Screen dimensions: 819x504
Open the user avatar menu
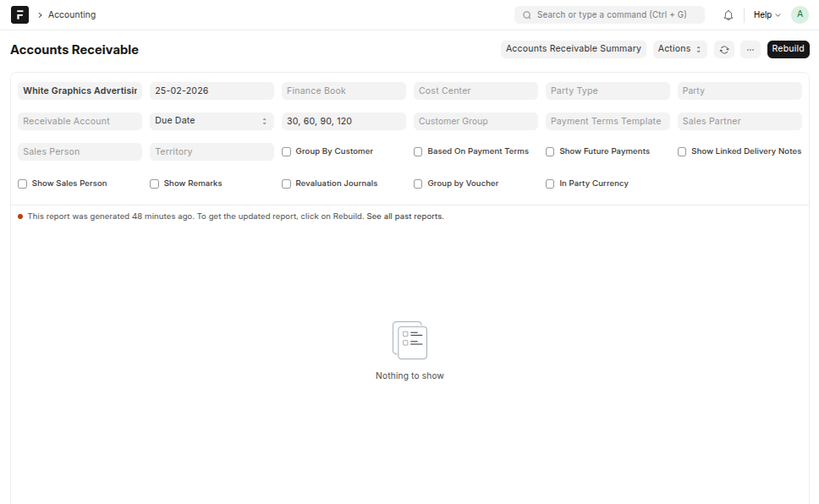pyautogui.click(x=799, y=15)
